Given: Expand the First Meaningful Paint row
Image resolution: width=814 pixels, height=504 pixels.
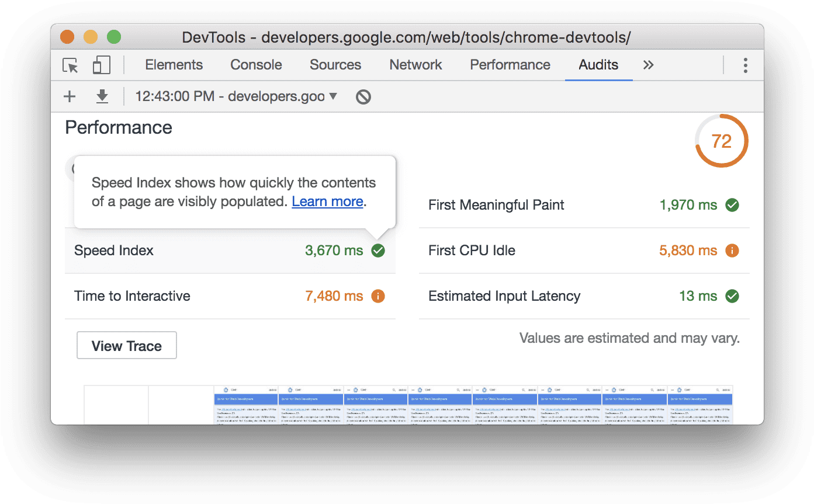Looking at the screenshot, I should coord(584,205).
